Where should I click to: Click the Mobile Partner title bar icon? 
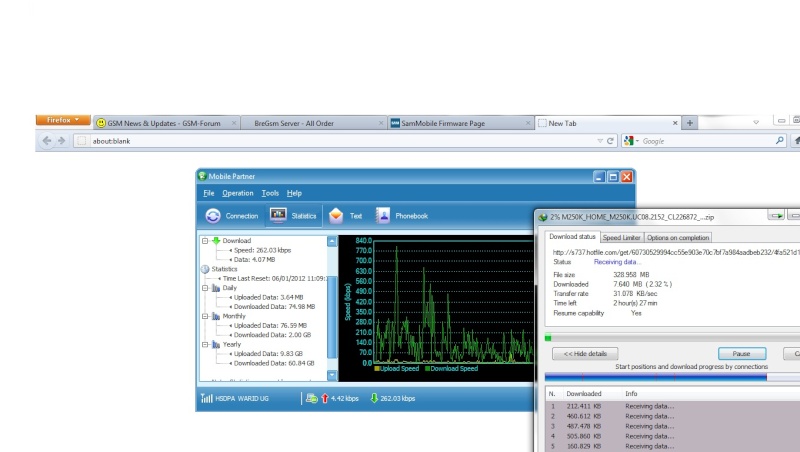[202, 176]
